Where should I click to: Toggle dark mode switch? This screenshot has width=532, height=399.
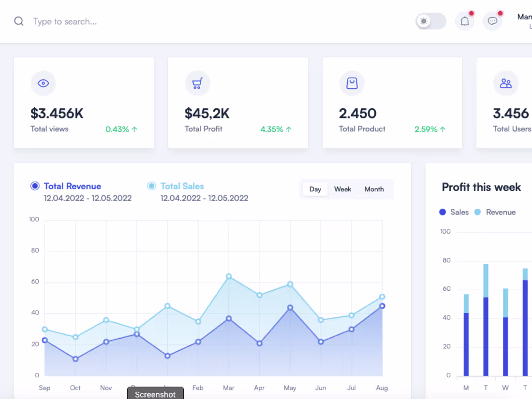coord(430,21)
